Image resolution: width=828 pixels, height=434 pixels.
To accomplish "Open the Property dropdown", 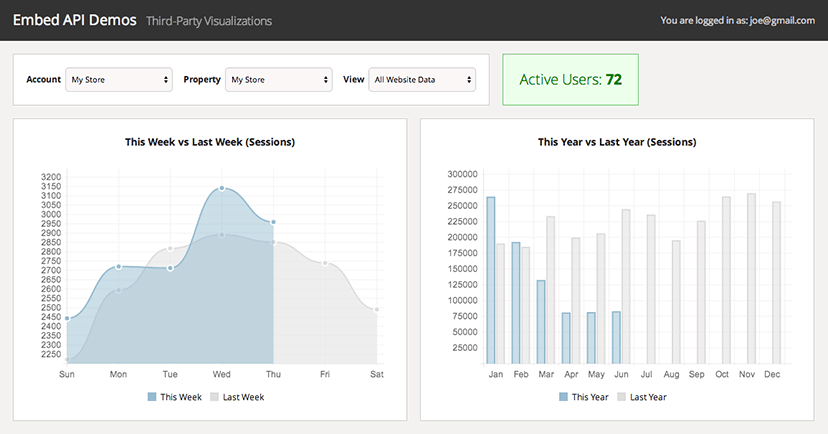I will (278, 79).
